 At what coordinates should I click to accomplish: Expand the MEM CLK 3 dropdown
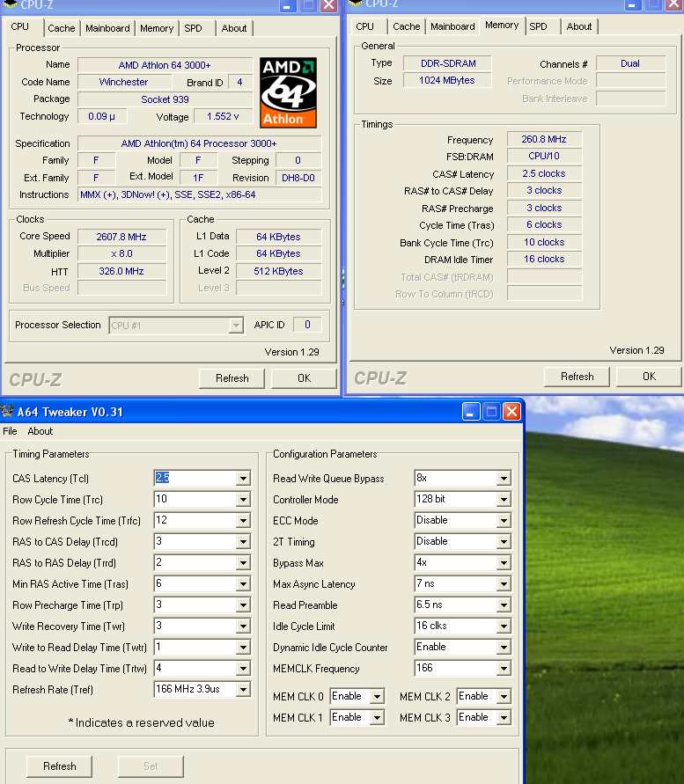click(504, 717)
